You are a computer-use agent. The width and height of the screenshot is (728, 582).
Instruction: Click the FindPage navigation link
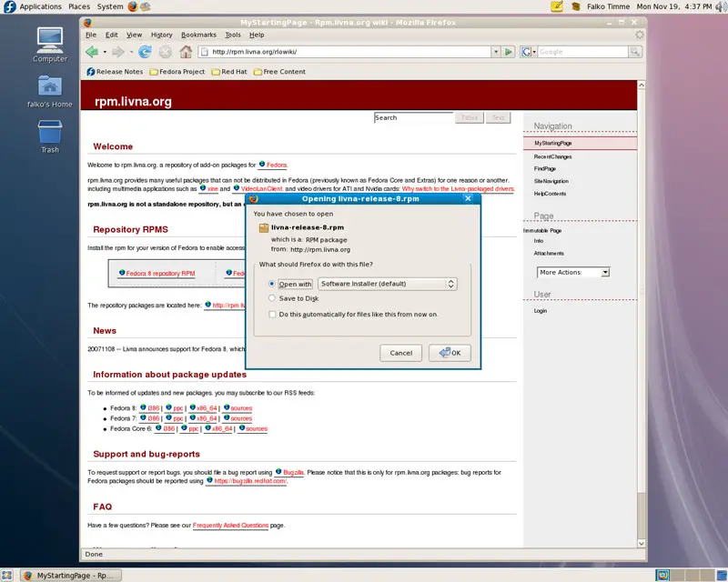pyautogui.click(x=544, y=169)
